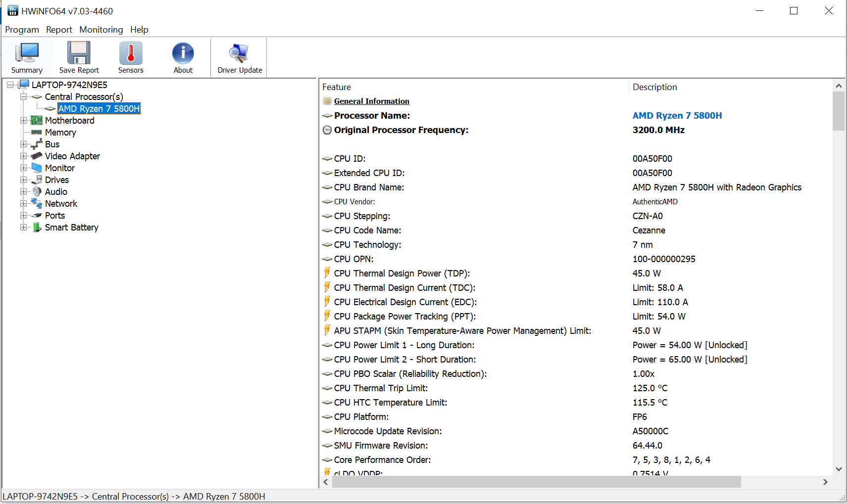Click the chip icon beside AMD Ryzen 7 5800H tree node

click(x=50, y=109)
